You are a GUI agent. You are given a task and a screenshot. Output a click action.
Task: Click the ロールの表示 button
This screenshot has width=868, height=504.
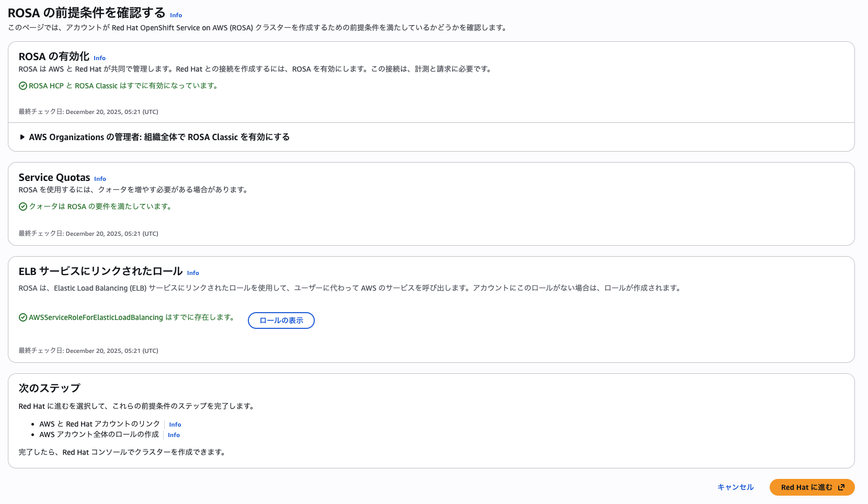tap(281, 320)
